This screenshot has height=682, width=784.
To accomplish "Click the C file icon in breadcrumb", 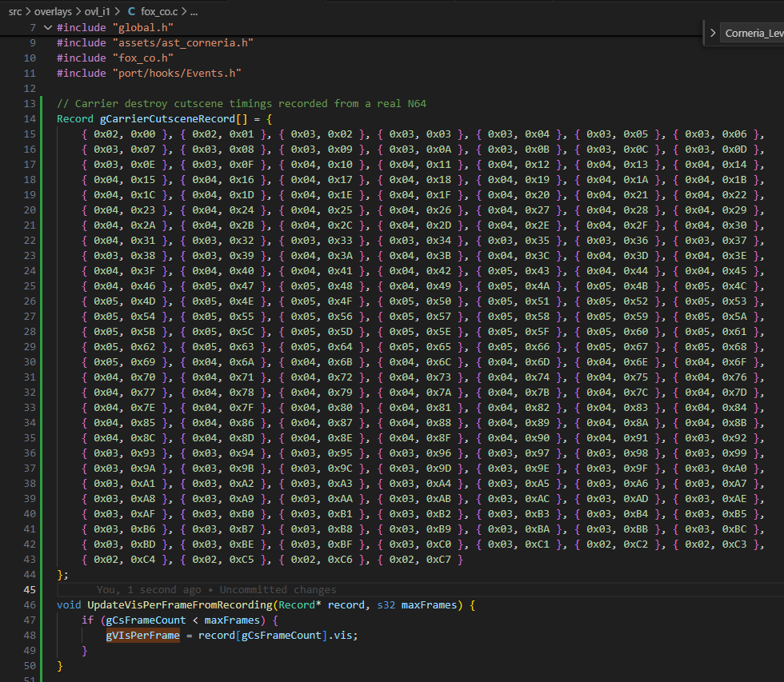I will (x=131, y=11).
